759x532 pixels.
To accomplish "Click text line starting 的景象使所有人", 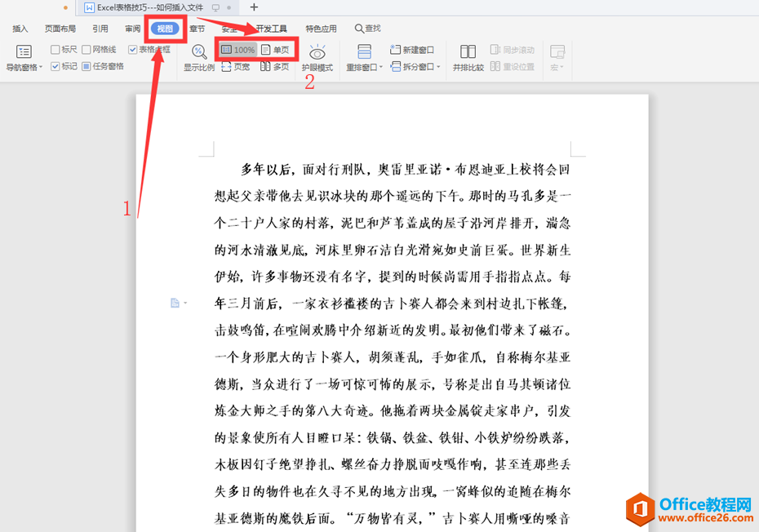I will pos(393,438).
